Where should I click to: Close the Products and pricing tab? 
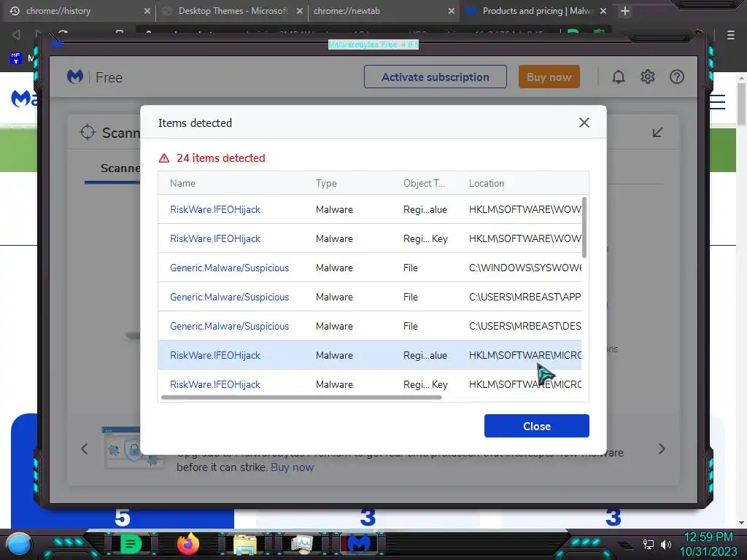[603, 11]
